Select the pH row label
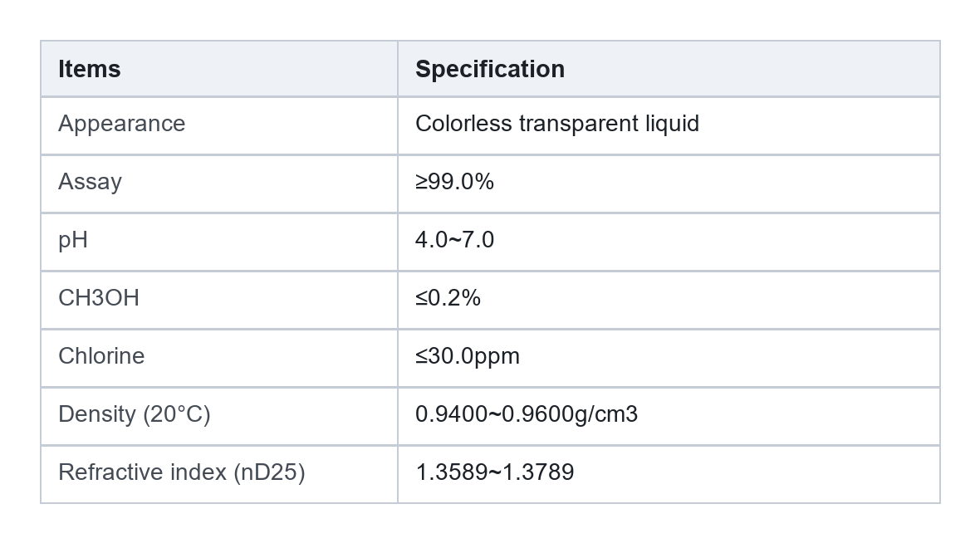Screen dimensions: 980x543 pyautogui.click(x=73, y=240)
